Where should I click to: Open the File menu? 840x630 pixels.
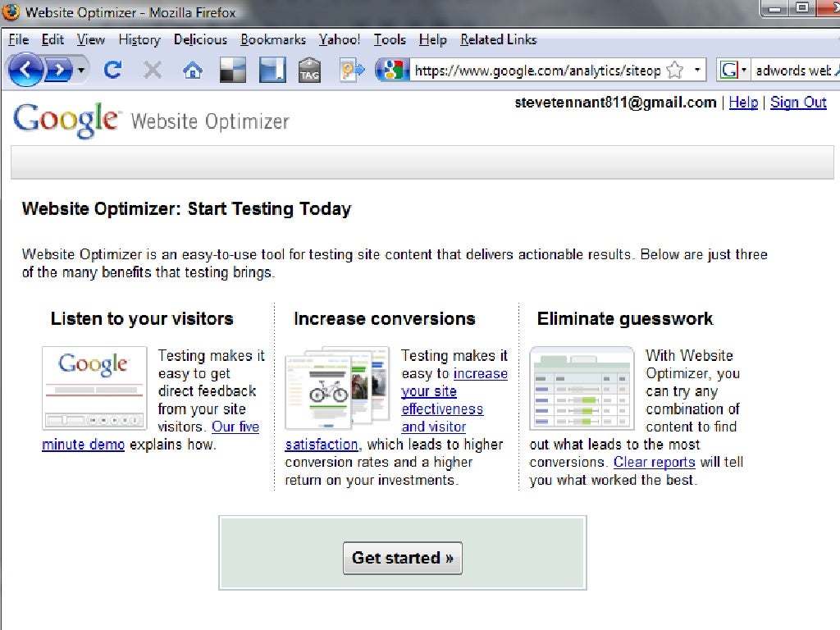19,39
